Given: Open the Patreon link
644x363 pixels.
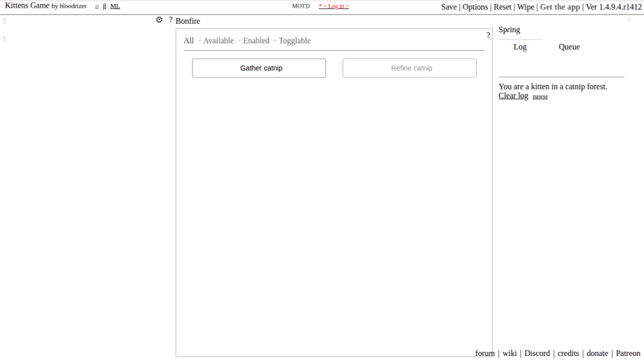Looking at the screenshot, I should (627, 353).
